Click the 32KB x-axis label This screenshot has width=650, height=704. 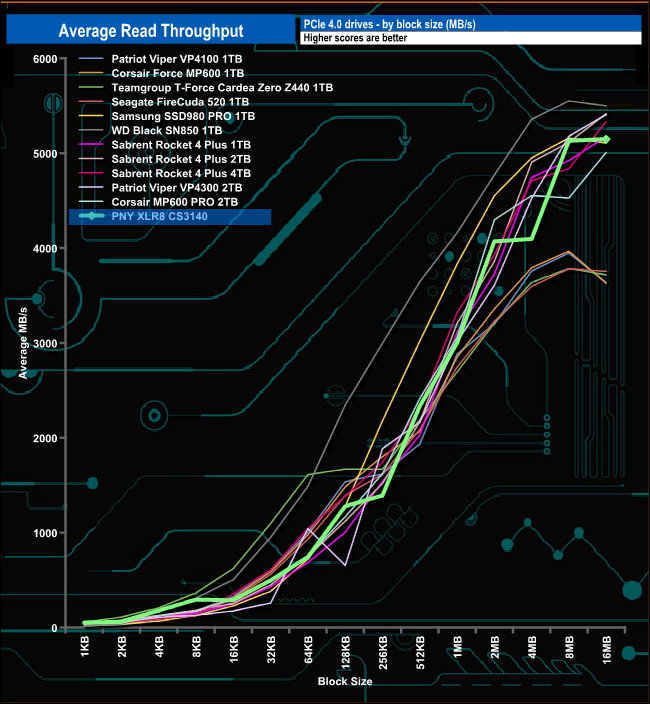271,649
